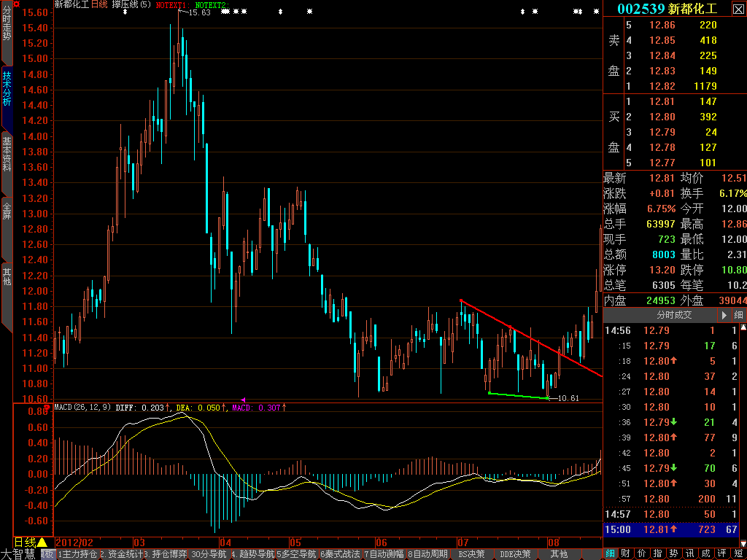Click the 002539 stock code
The width and height of the screenshot is (747, 560).
tap(640, 9)
